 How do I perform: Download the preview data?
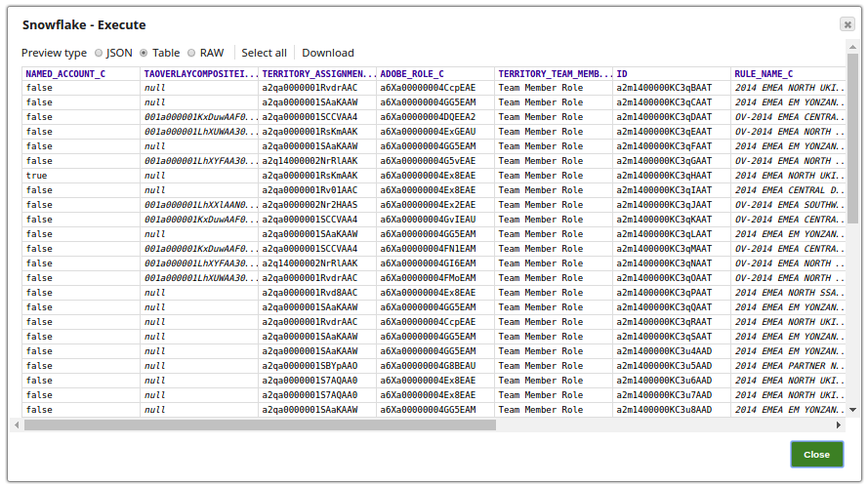(328, 53)
